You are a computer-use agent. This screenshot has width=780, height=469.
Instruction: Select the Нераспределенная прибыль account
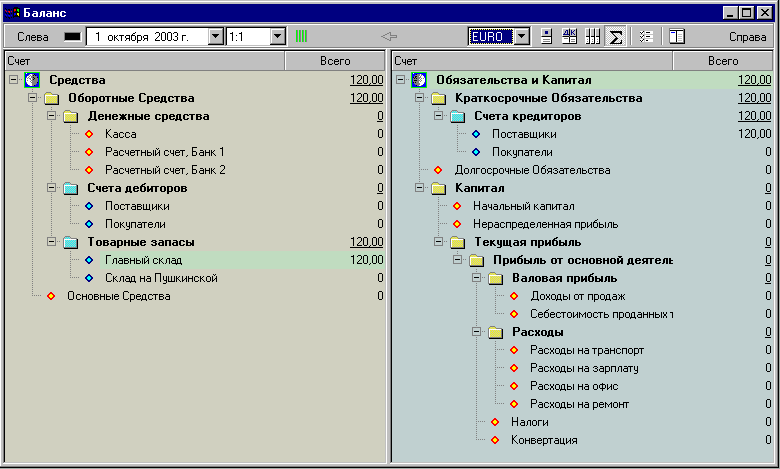[x=545, y=224]
